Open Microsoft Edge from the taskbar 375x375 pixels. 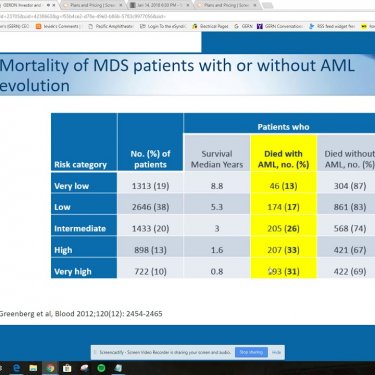point(16,368)
